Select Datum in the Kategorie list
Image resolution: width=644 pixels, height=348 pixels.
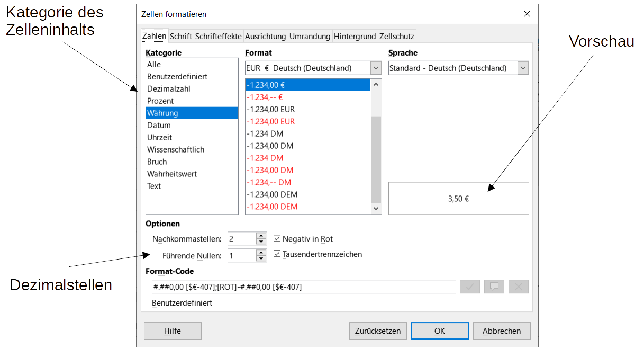[159, 126]
